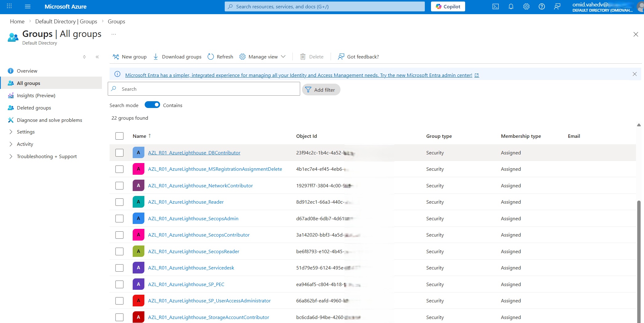Open AZL_R01_AzureLighthouse_Reader group
Viewport: 644px width, 323px height.
point(186,202)
